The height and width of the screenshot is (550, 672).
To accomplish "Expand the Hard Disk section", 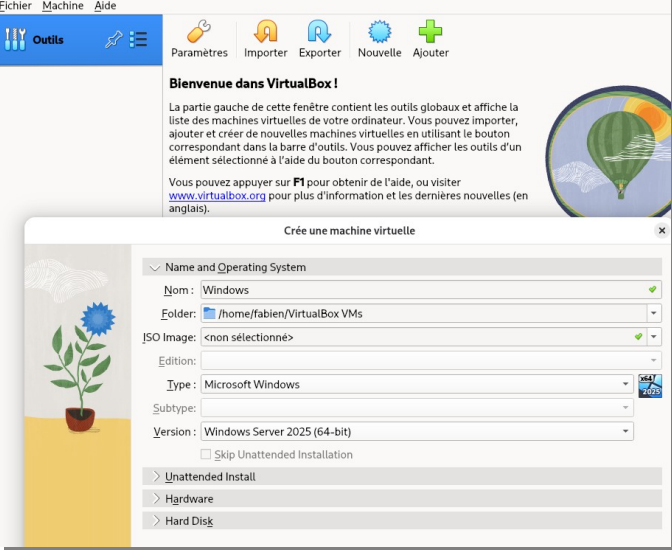I will coord(189,521).
